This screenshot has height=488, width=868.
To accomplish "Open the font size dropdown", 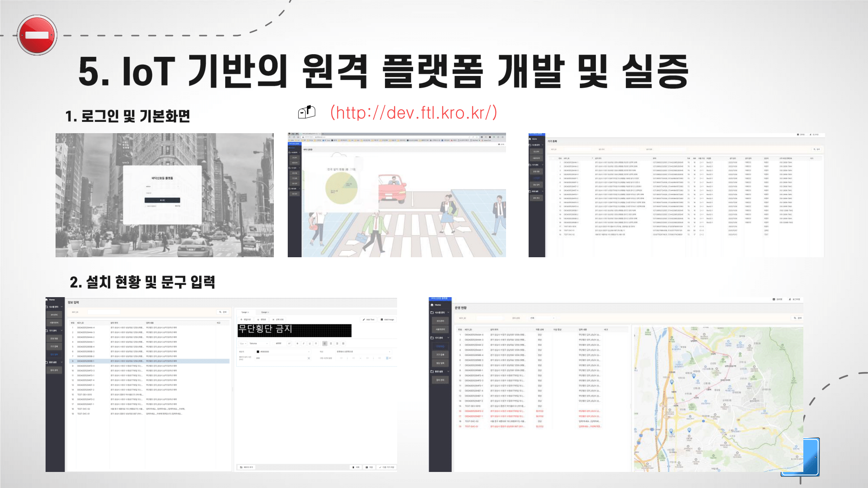I will [243, 344].
